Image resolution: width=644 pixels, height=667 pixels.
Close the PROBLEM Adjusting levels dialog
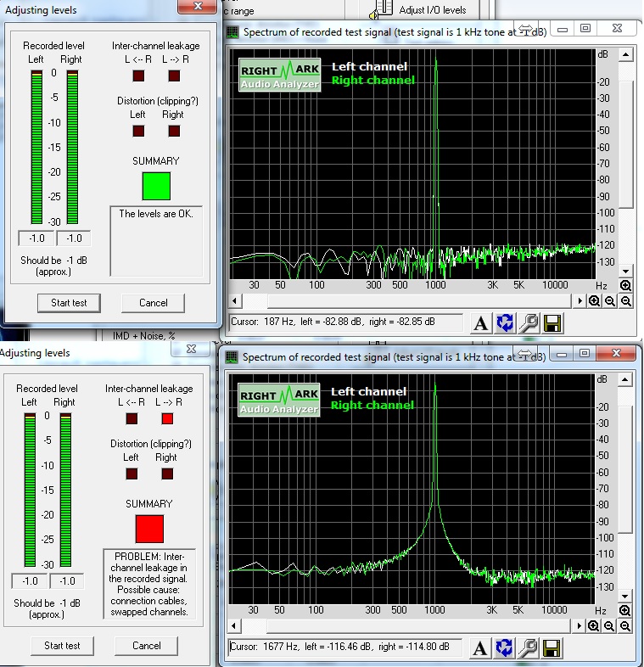click(x=192, y=350)
